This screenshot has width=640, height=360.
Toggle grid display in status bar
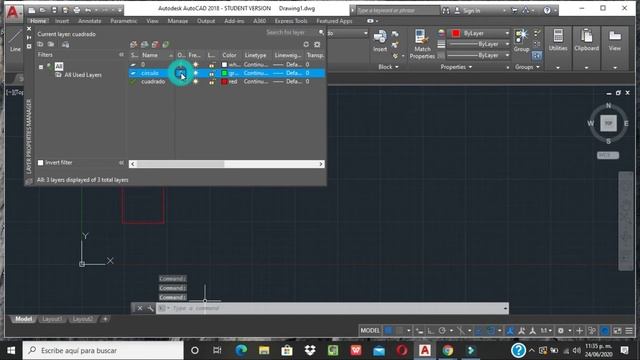(389, 331)
